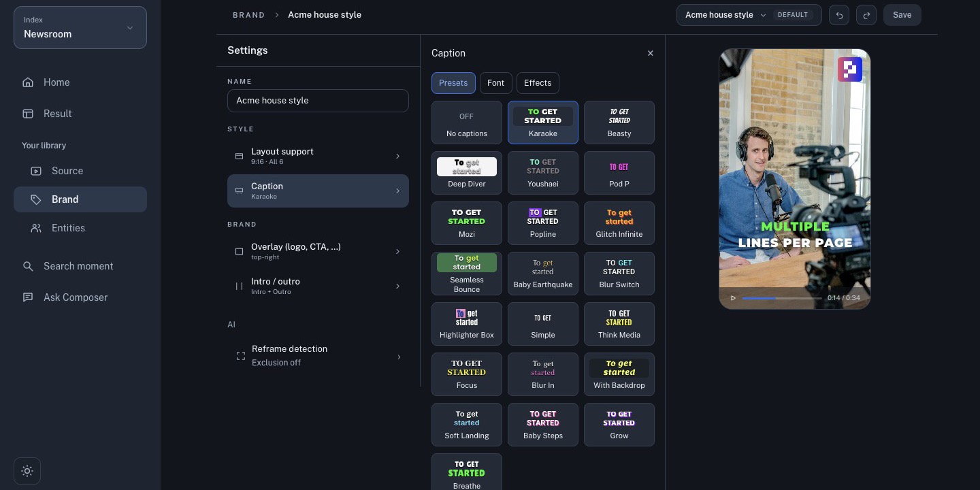Choose the Think Media preset

619,324
